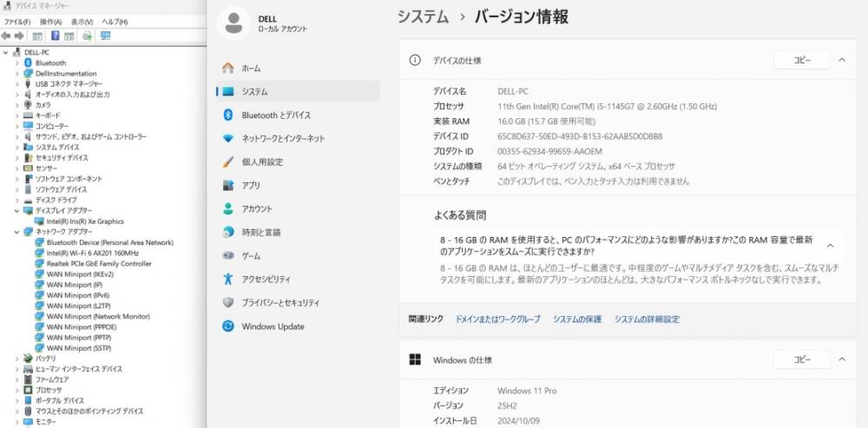Select Intel(R) Wi-Fi 6 AX201 160MHz adapter
The image size is (868, 428).
[x=93, y=253]
